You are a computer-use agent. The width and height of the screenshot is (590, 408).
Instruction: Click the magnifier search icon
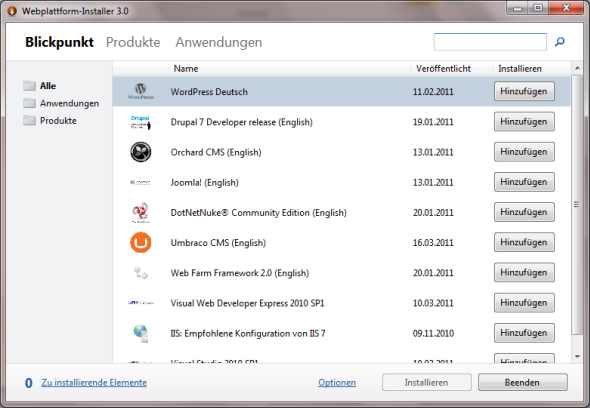pyautogui.click(x=560, y=41)
